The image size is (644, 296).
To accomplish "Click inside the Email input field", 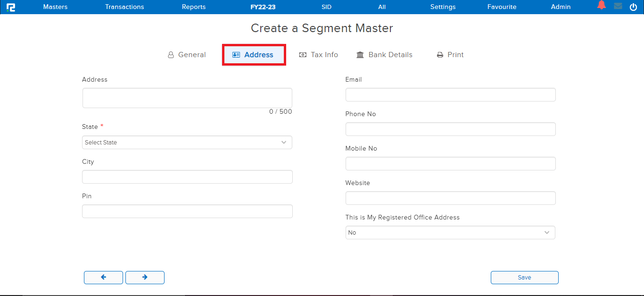I will click(x=450, y=94).
